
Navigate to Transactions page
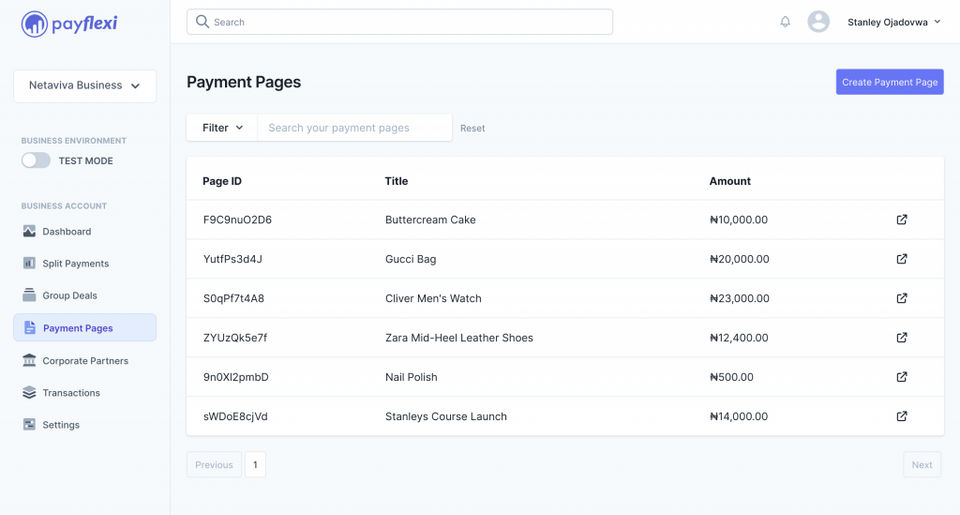(x=71, y=393)
